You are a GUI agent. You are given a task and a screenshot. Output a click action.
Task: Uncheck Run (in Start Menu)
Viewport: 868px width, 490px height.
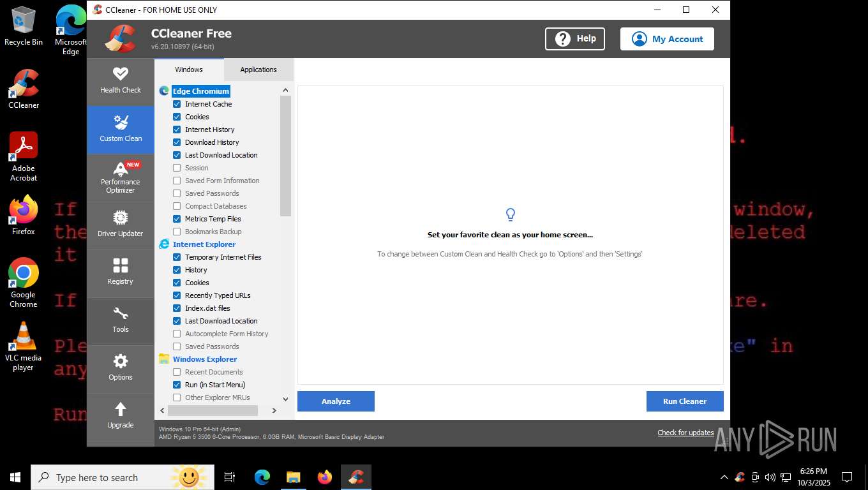pyautogui.click(x=177, y=385)
